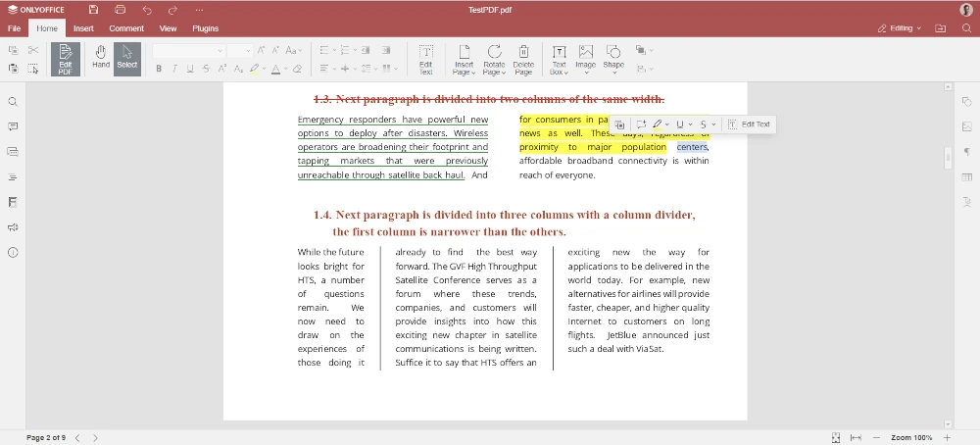The image size is (980, 445).
Task: Toggle superscript formatting
Action: (221, 69)
